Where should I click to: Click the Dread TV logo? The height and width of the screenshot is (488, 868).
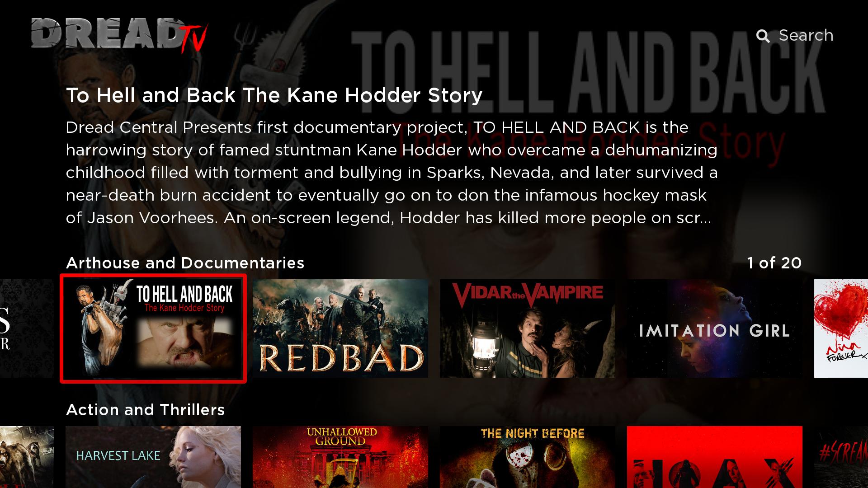point(119,35)
